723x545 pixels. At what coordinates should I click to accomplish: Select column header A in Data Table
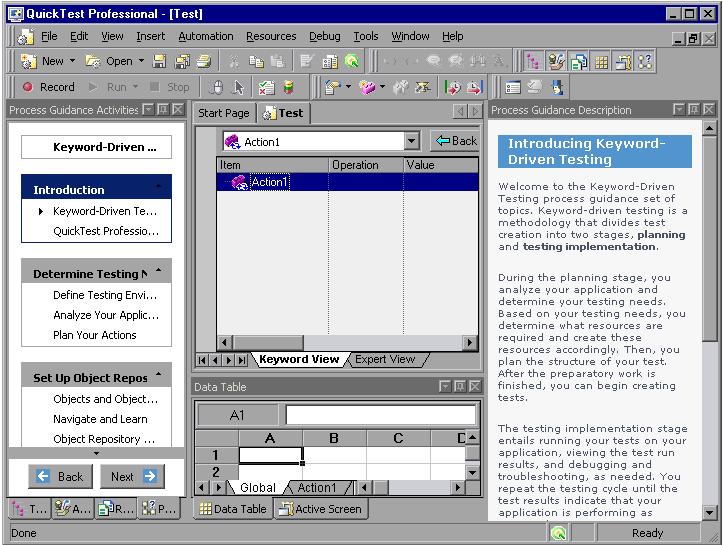click(x=270, y=438)
